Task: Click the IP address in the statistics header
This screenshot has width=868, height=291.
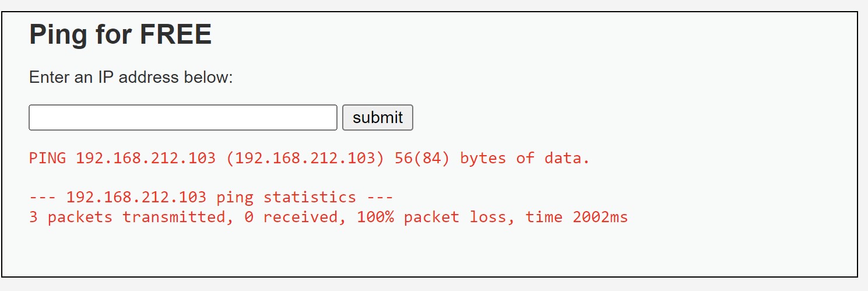Action: (136, 197)
